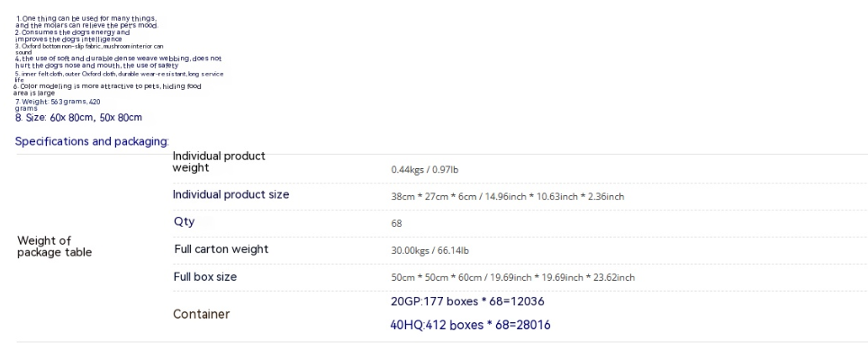Screen dimensions: 868x350
Task: Click the 'Container' row label
Action: click(201, 314)
